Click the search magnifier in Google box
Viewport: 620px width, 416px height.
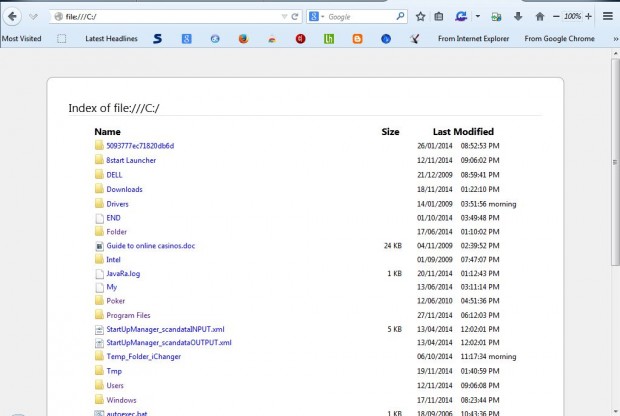tap(400, 17)
